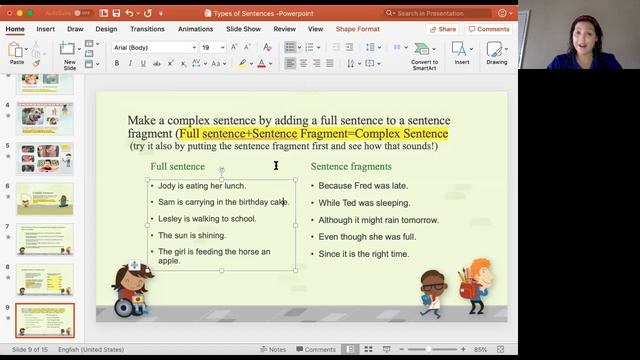
Task: Click the Paste clipboard icon
Action: [x=16, y=50]
